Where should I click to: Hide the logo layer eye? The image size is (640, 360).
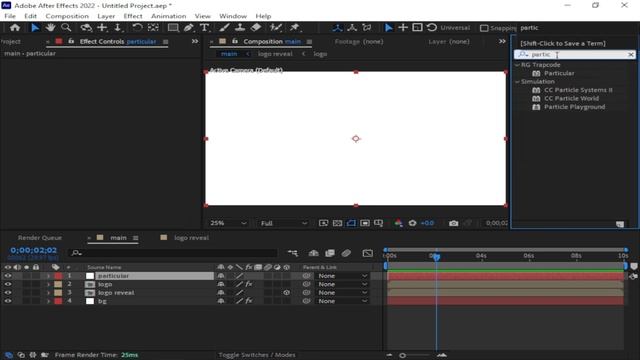pos(8,284)
